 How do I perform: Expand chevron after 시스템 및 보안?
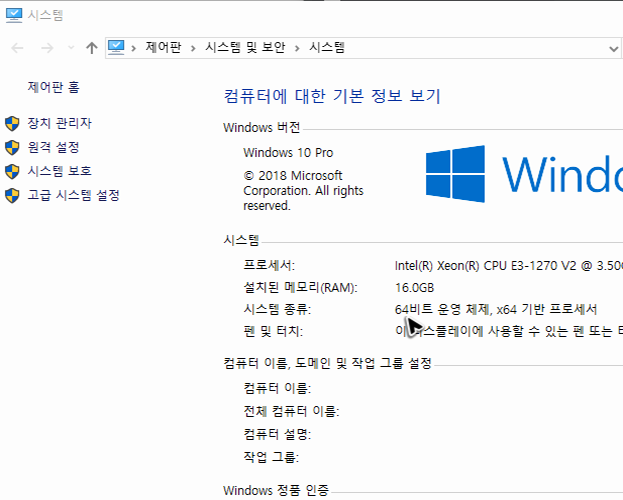click(297, 48)
